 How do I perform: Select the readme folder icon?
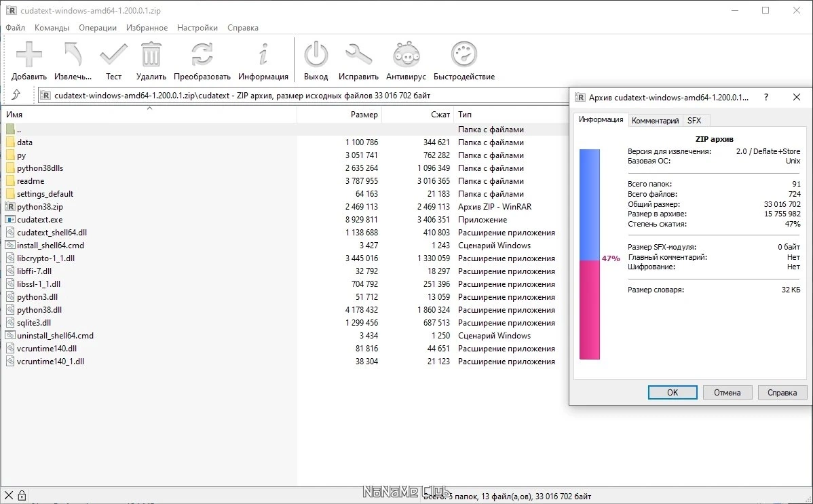(10, 181)
